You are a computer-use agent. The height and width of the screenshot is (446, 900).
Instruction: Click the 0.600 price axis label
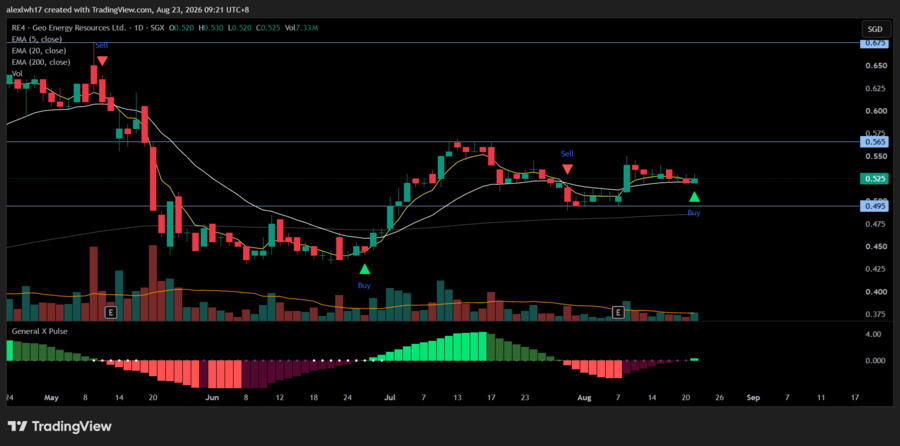point(874,111)
